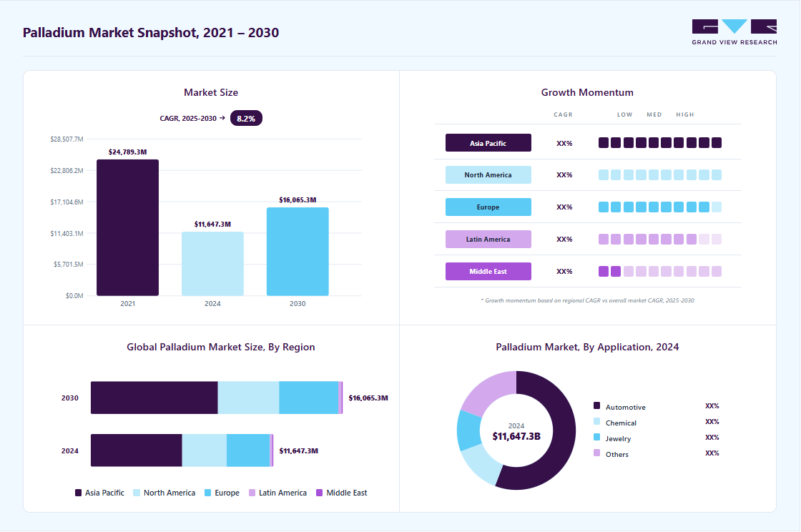Select Asia Pacific segment of 2024 stacked bar

[x=137, y=450]
